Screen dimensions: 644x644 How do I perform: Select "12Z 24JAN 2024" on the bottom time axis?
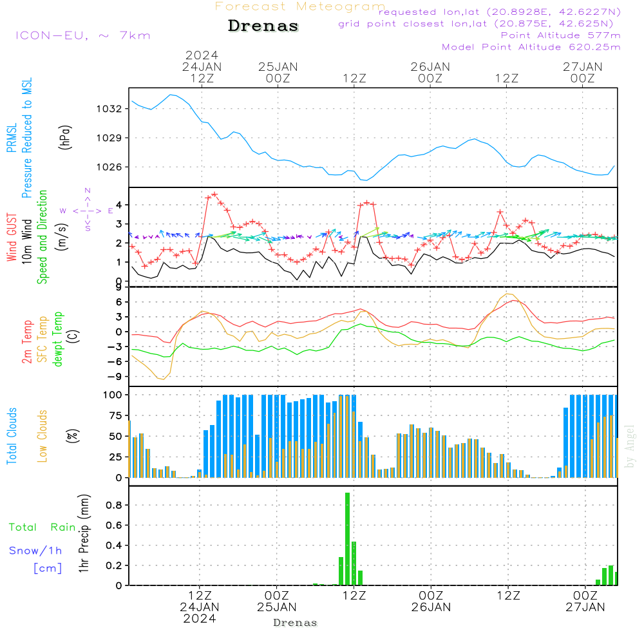point(200,607)
